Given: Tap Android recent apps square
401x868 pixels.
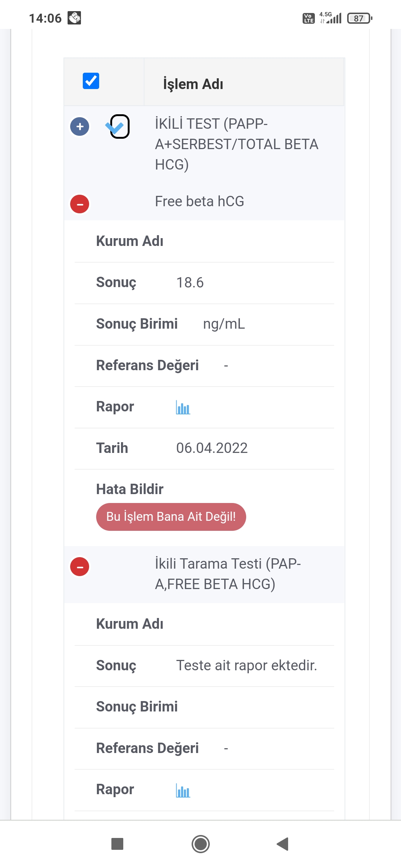Looking at the screenshot, I should tap(117, 844).
